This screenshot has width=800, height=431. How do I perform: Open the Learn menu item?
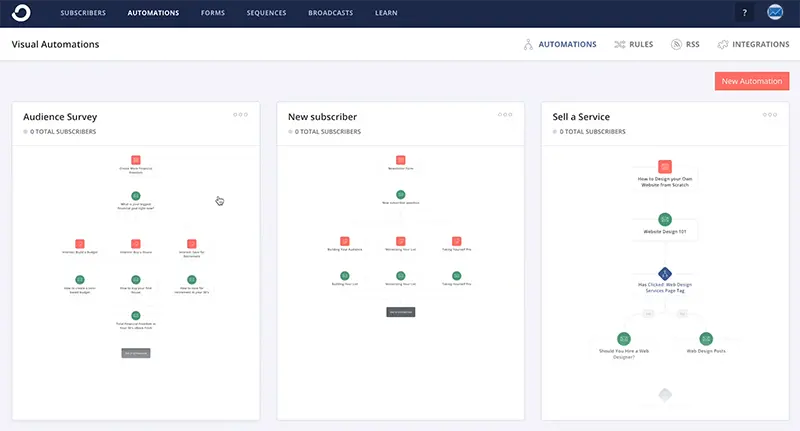tap(386, 13)
